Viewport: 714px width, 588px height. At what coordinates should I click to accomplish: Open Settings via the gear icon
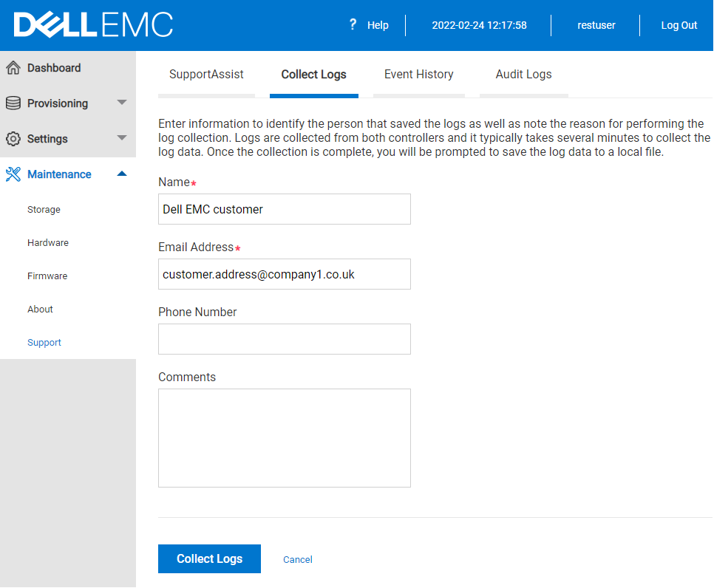[x=14, y=138]
